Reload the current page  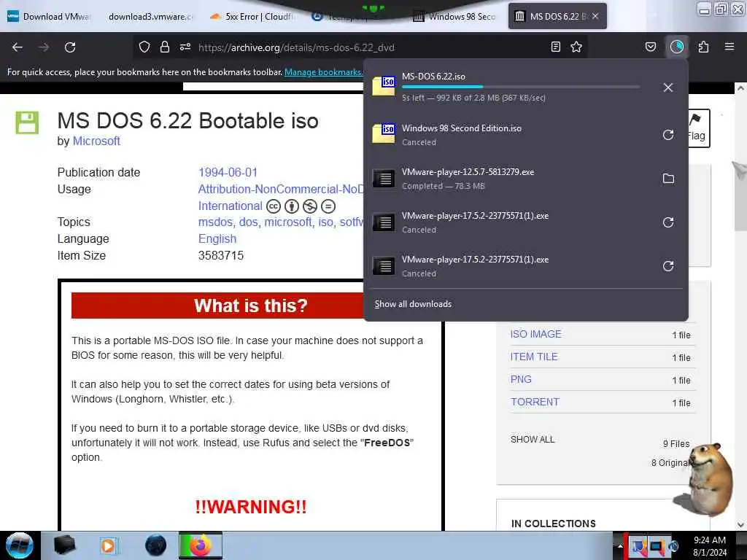pyautogui.click(x=70, y=47)
